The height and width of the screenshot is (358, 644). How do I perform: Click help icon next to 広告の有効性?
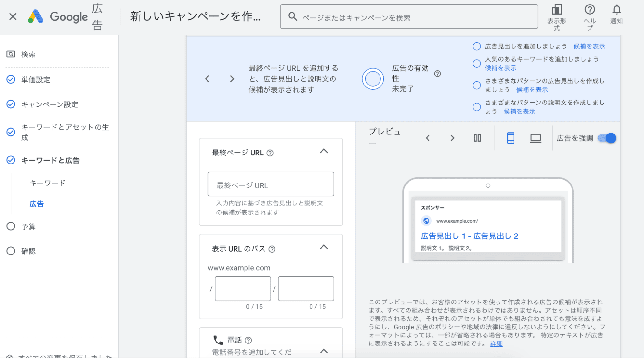437,74
